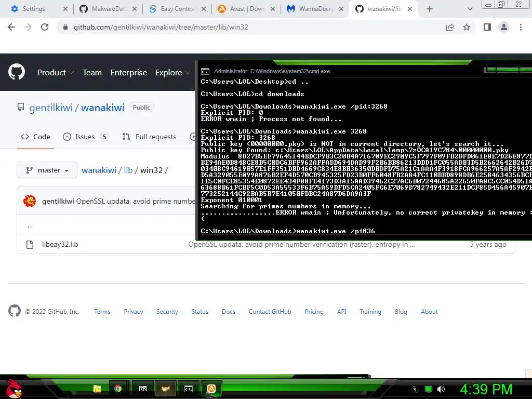Open the Privacy footer link
Screen dimensions: 532x399
point(134,312)
